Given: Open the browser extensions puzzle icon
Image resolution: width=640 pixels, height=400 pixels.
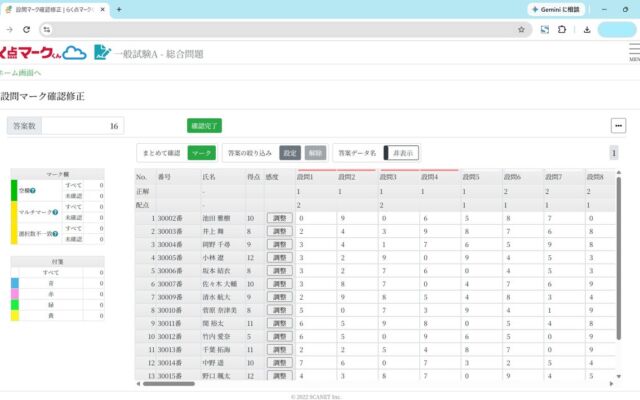Looking at the screenshot, I should 562,29.
